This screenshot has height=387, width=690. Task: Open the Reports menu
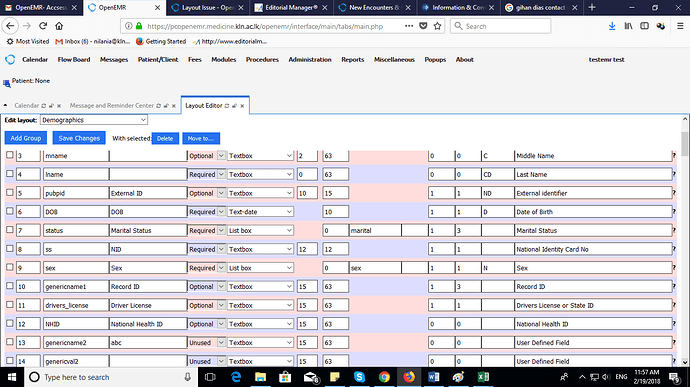(x=352, y=59)
